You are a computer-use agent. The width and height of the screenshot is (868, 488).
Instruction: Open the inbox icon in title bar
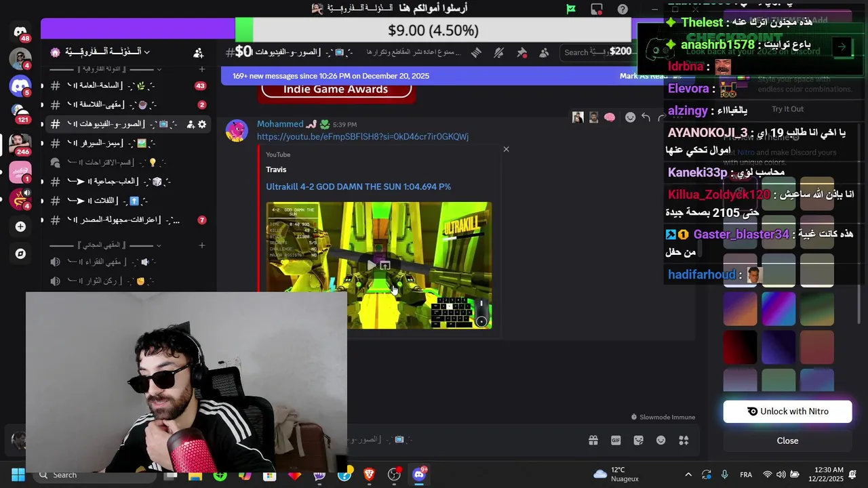pyautogui.click(x=597, y=9)
